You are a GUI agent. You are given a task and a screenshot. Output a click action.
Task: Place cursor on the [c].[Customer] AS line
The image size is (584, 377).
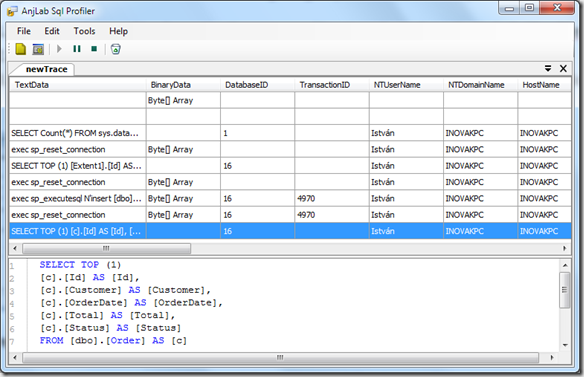click(125, 290)
